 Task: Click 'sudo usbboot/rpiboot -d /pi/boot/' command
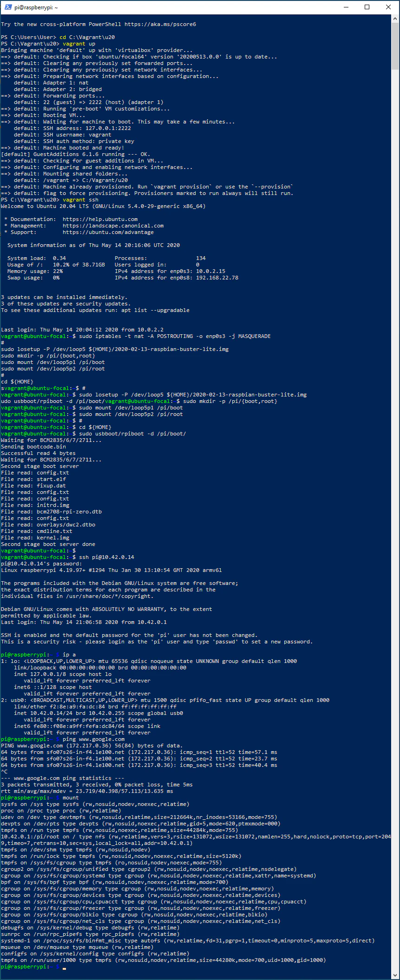pyautogui.click(x=132, y=434)
